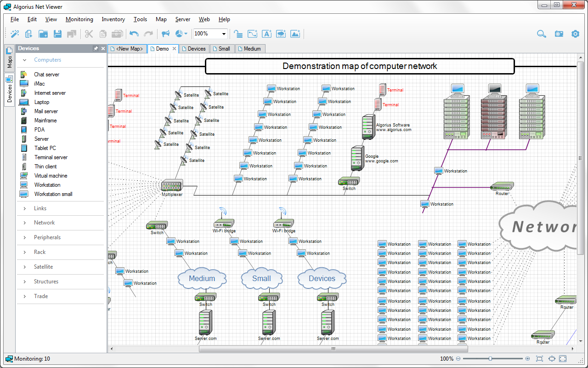Open the Inventory menu
Viewport: 588px width, 368px height.
point(113,19)
